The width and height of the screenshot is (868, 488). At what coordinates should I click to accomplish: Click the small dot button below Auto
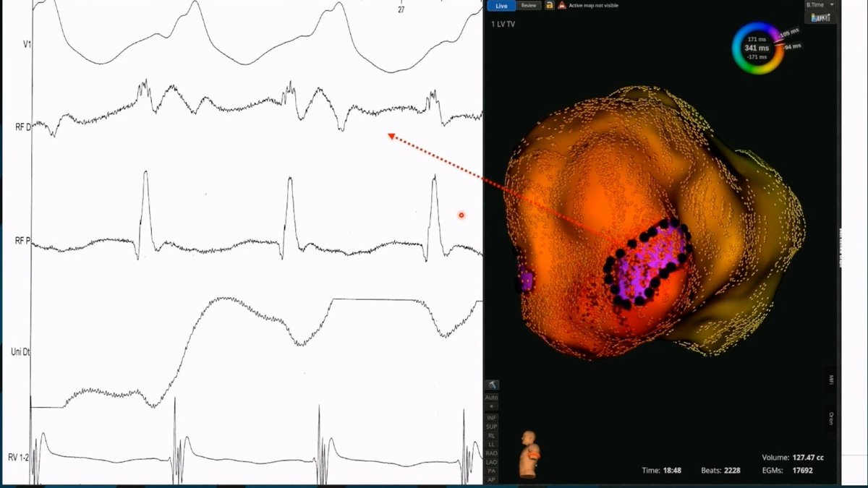pyautogui.click(x=492, y=407)
